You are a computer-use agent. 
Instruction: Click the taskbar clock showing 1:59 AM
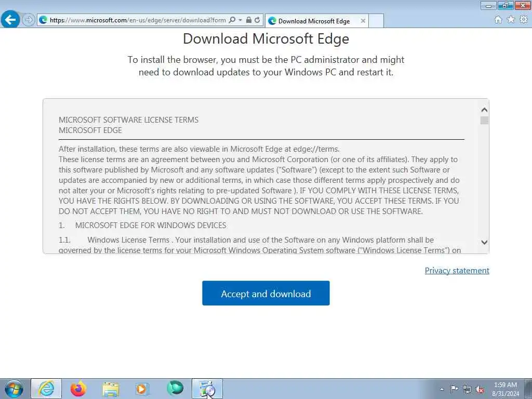(506, 389)
